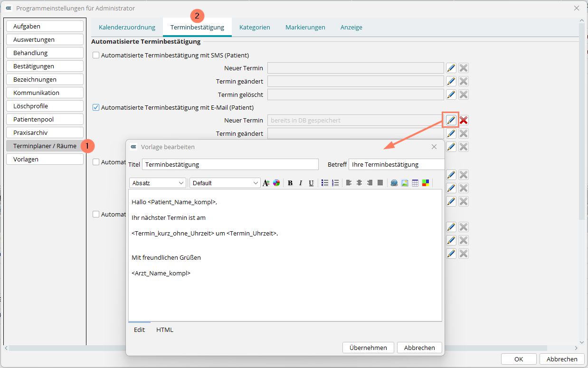
Task: Justify the paragraph text
Action: coord(380,183)
